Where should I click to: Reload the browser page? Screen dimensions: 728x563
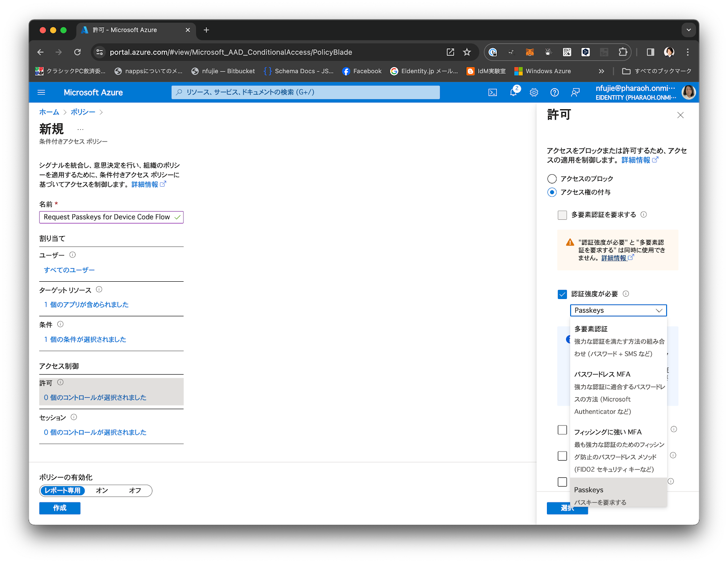(77, 52)
